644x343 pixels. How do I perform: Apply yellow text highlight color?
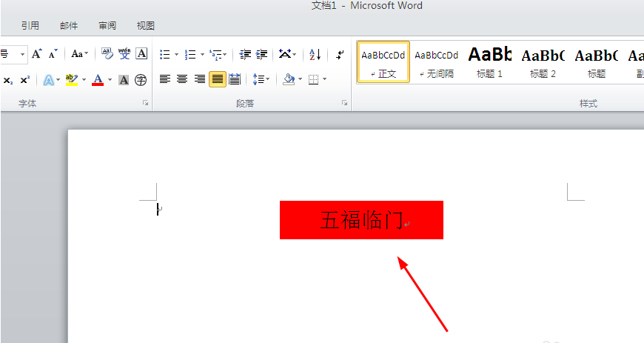72,80
